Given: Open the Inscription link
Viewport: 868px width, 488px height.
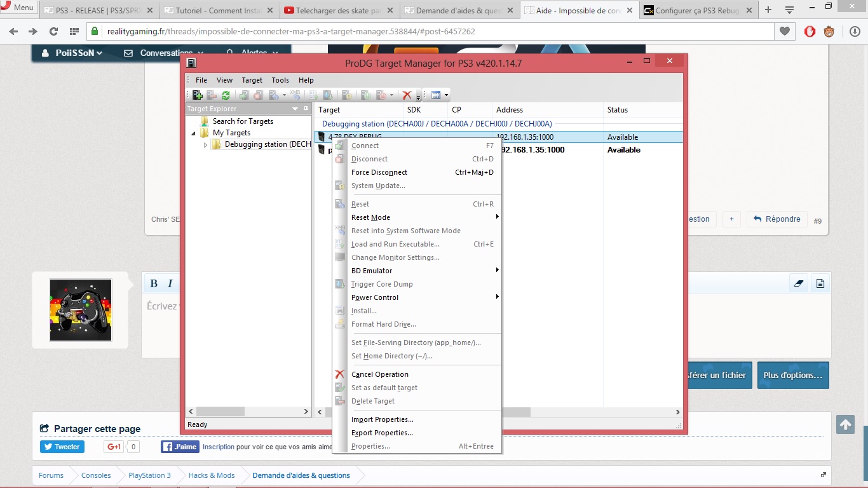Looking at the screenshot, I should [219, 447].
